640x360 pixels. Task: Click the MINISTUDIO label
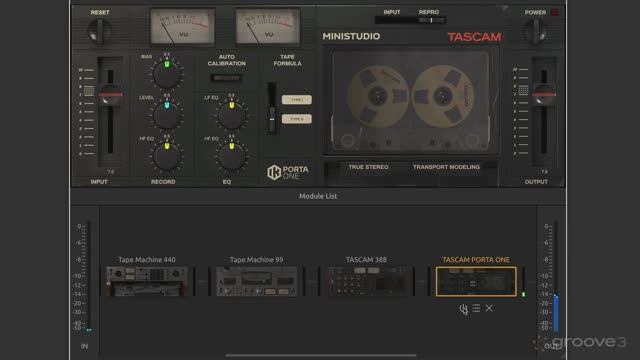351,36
